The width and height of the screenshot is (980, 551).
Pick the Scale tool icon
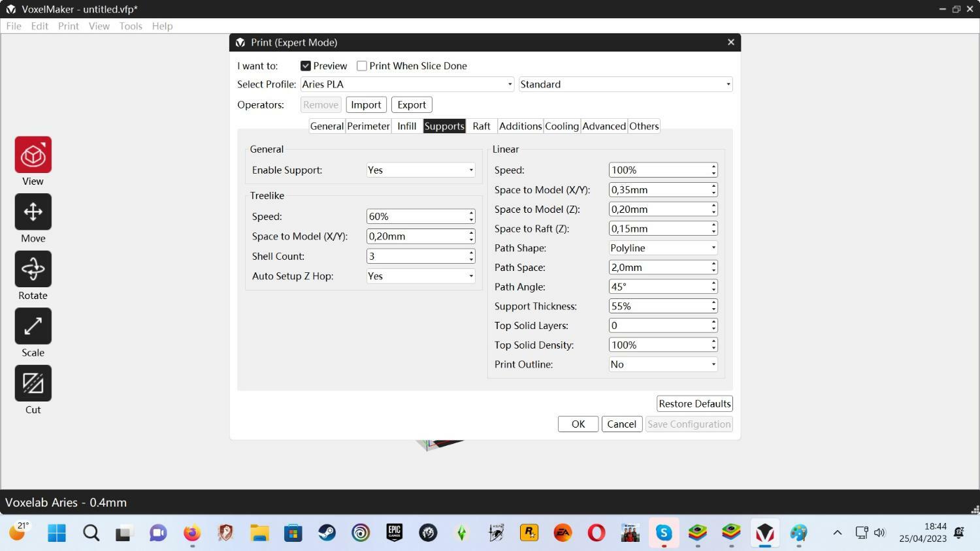pyautogui.click(x=33, y=326)
